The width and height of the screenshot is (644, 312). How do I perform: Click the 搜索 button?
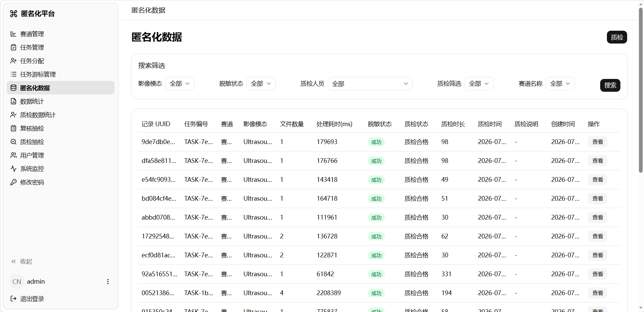pyautogui.click(x=610, y=85)
